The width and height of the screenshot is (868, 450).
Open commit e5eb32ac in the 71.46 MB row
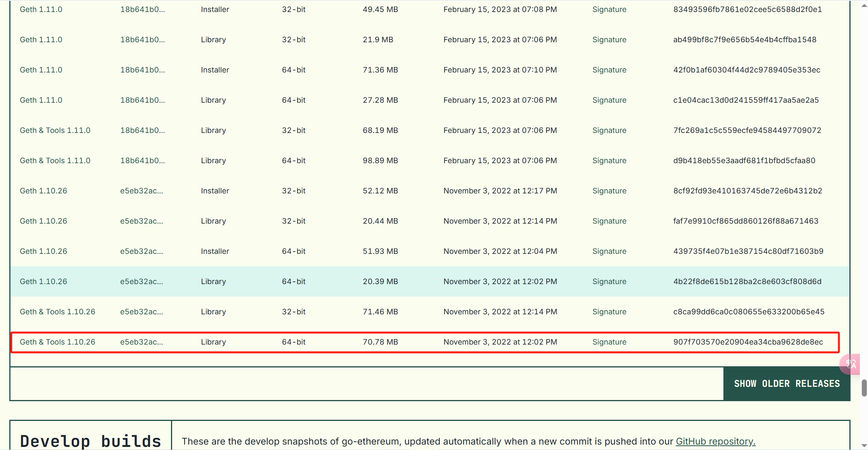[142, 312]
